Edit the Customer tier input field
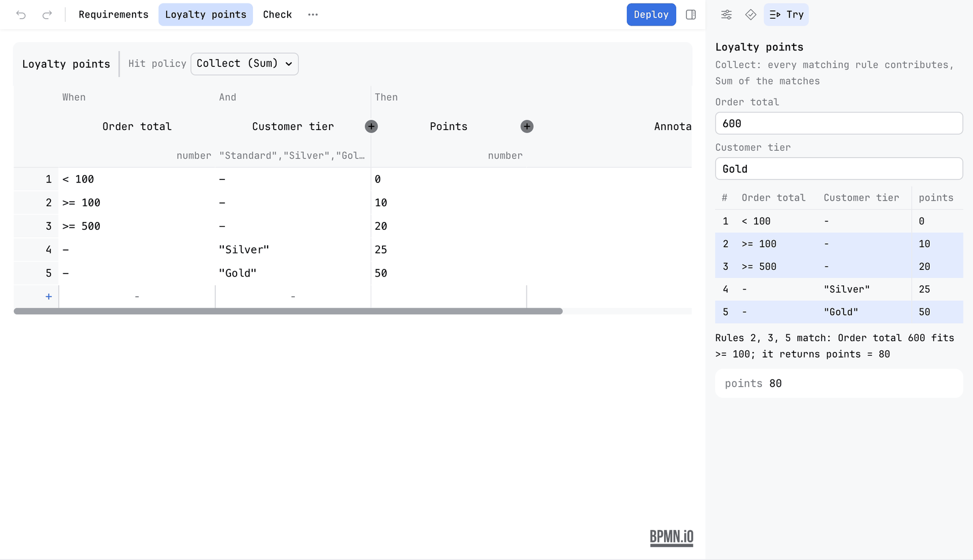Image resolution: width=973 pixels, height=560 pixels. point(839,169)
